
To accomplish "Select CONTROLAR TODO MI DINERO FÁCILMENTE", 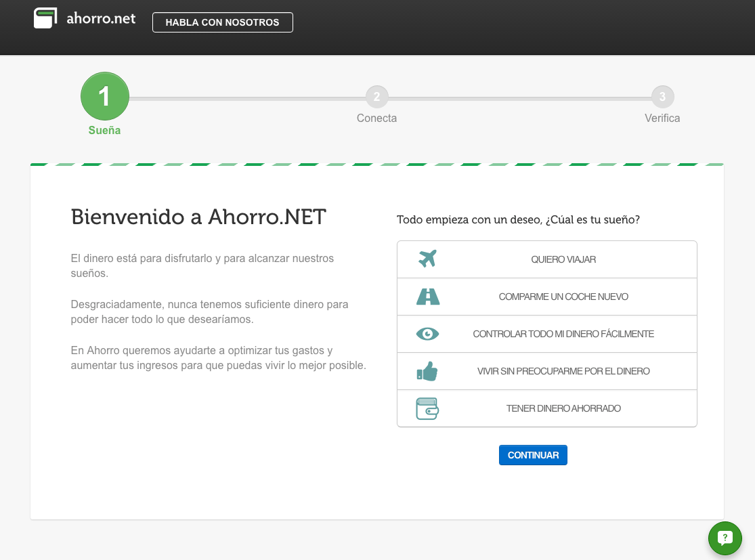I will click(547, 334).
